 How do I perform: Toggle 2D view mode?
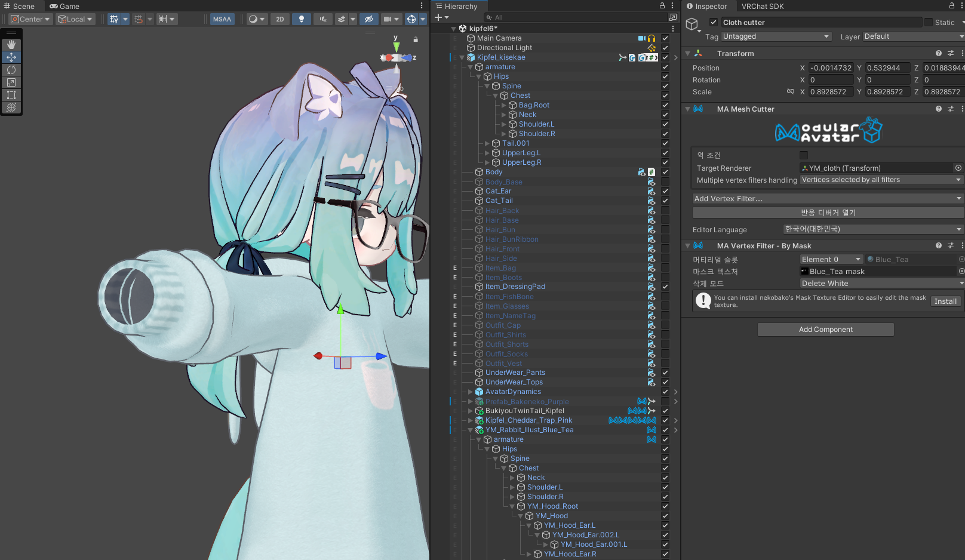[x=280, y=19]
